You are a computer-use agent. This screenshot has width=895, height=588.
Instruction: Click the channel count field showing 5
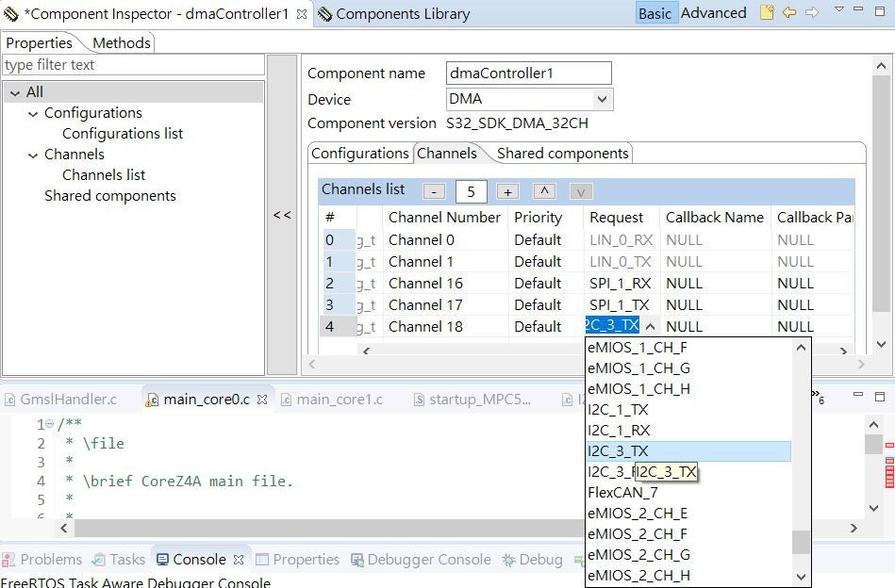(x=471, y=191)
